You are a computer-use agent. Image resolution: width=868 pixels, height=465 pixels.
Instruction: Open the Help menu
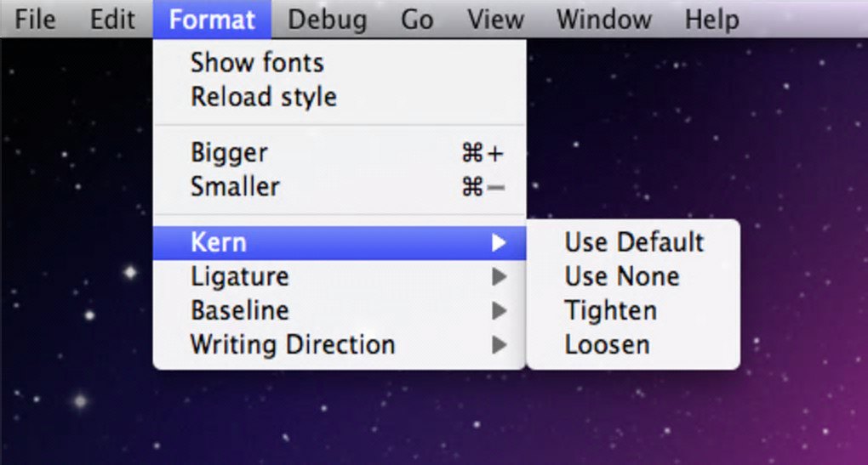(712, 19)
